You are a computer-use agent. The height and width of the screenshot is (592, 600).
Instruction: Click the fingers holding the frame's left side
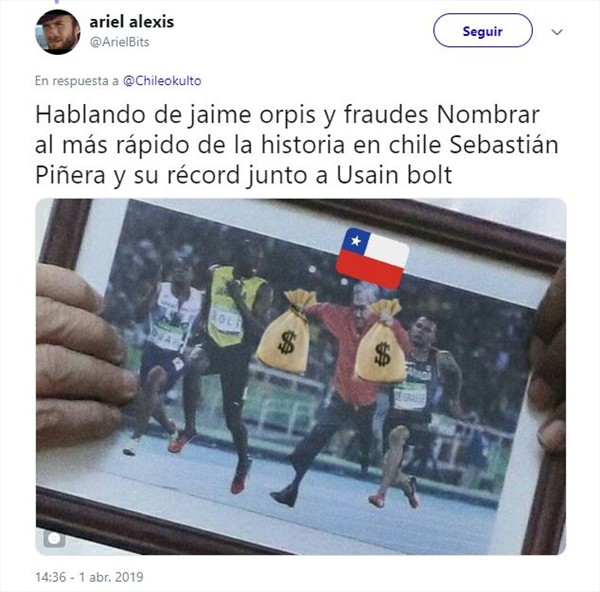tap(84, 356)
